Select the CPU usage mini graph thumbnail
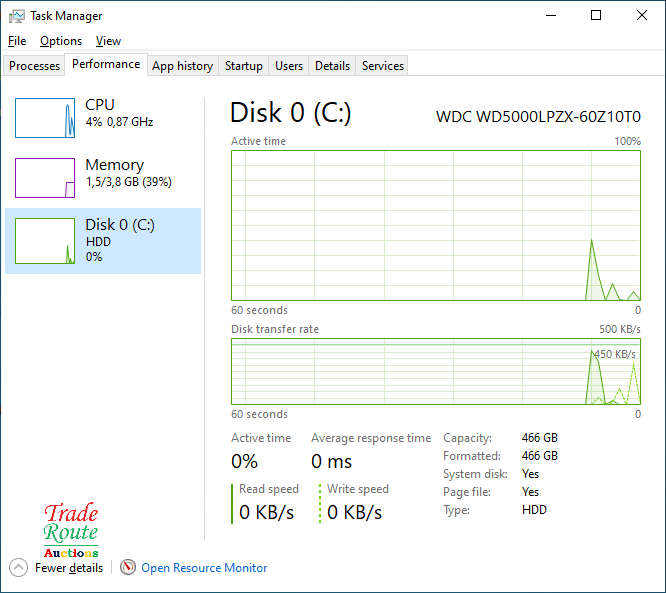The height and width of the screenshot is (593, 666). coord(45,118)
